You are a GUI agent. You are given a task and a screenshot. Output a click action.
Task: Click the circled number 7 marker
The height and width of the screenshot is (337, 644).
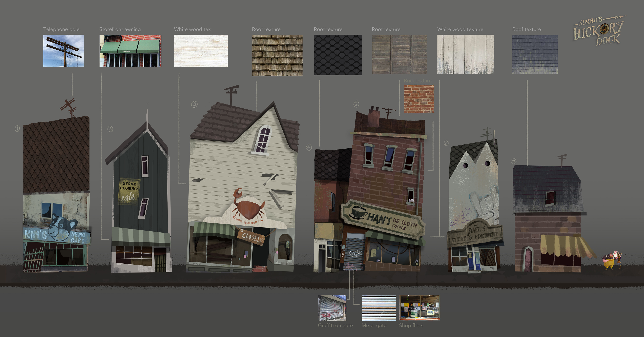[514, 161]
